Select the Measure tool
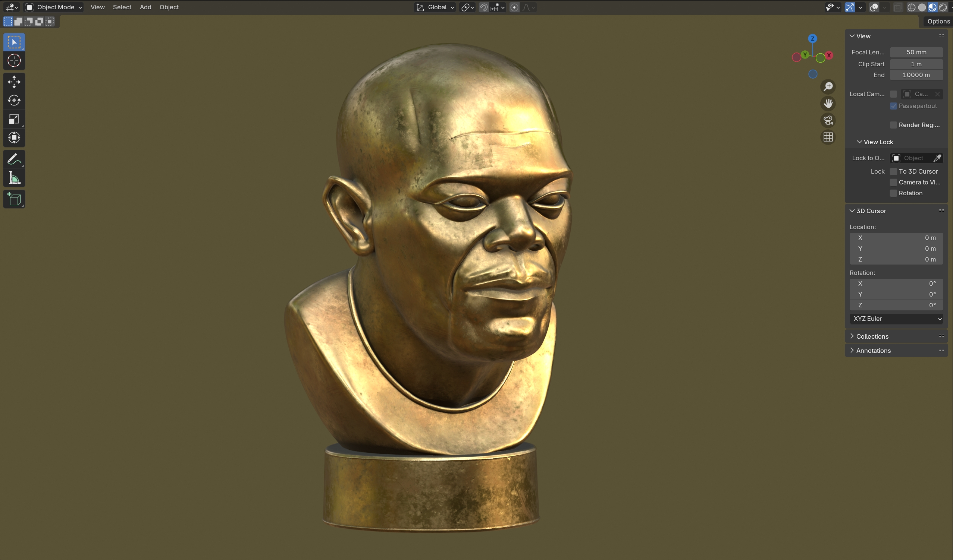953x560 pixels. 14,178
